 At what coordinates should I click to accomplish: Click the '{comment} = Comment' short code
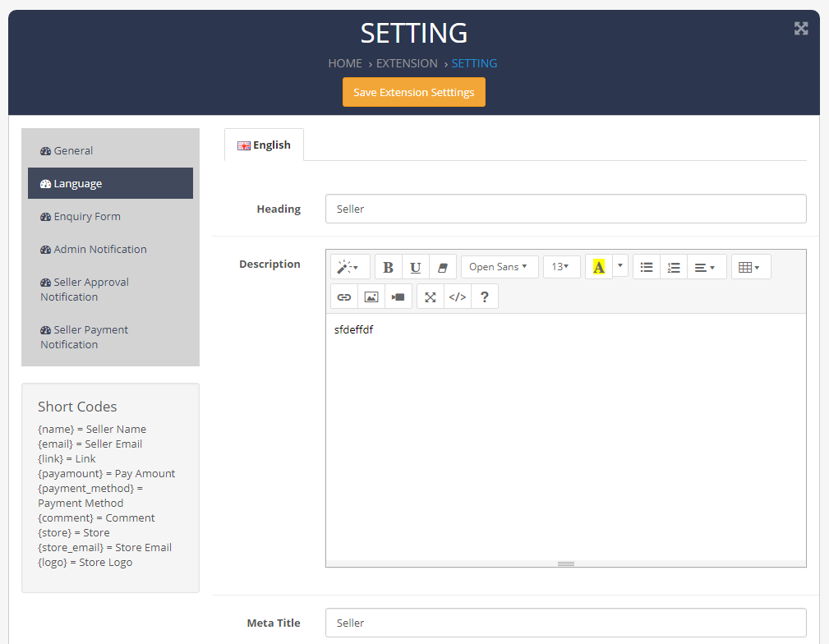coord(96,518)
